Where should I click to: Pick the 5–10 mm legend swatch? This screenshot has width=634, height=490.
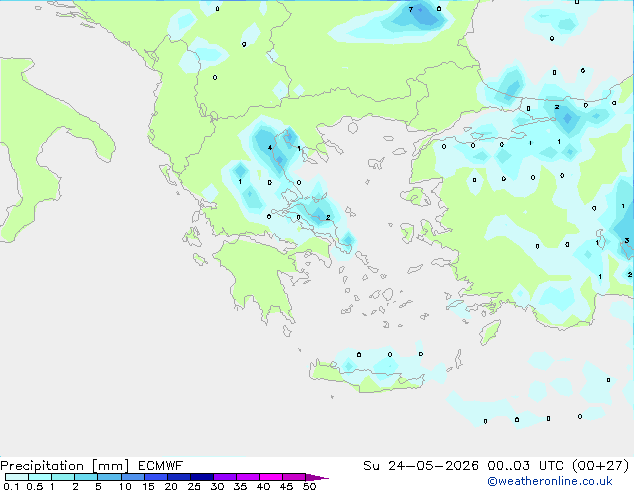tap(109, 477)
